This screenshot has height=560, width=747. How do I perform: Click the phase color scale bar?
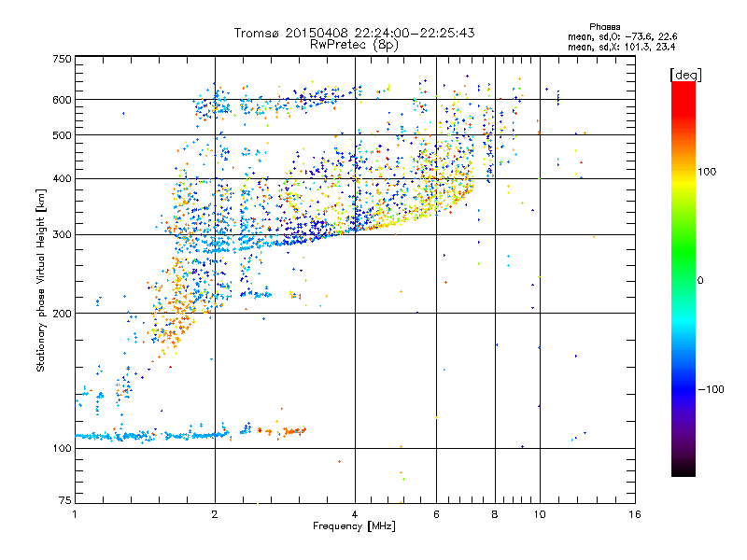[684, 278]
